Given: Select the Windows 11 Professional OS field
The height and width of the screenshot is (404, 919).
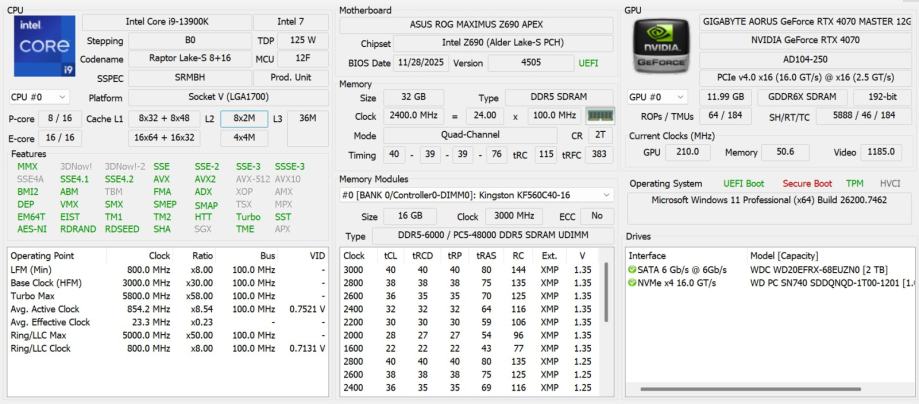Looking at the screenshot, I should click(769, 209).
